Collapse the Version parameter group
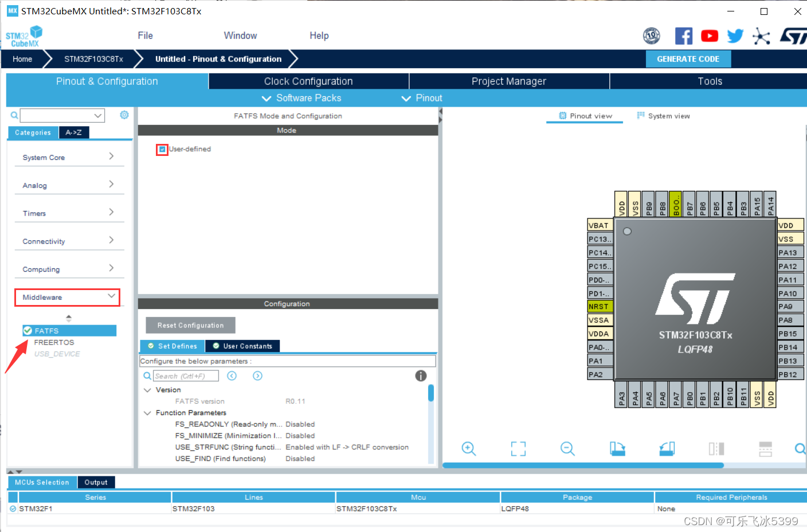Screen dimensions: 807x532 [147, 390]
